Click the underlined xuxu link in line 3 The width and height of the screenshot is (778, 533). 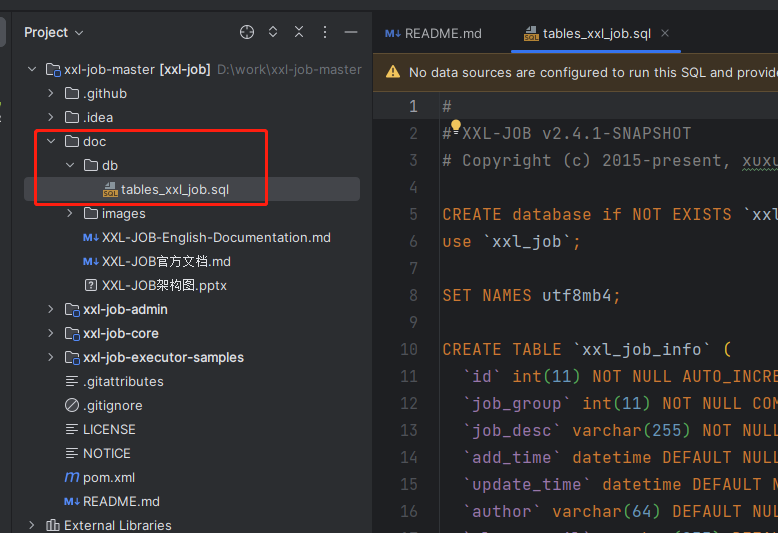(x=759, y=160)
